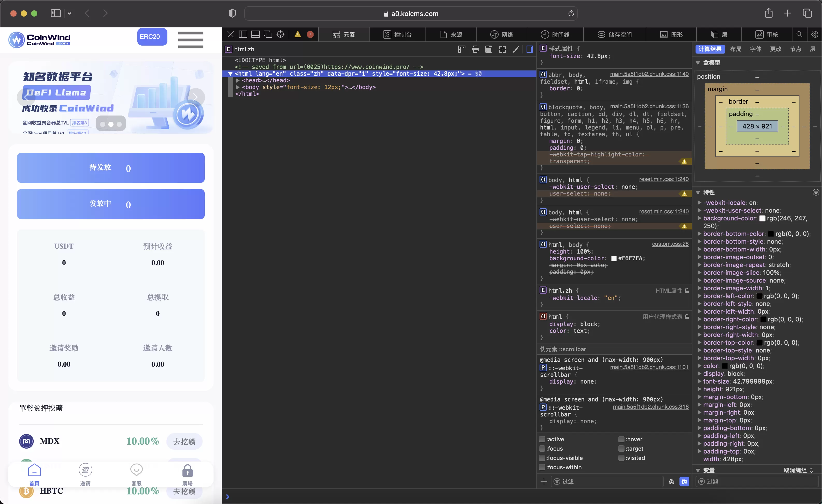
Task: Select the 字体 (Font) sidebar tab
Action: [756, 49]
